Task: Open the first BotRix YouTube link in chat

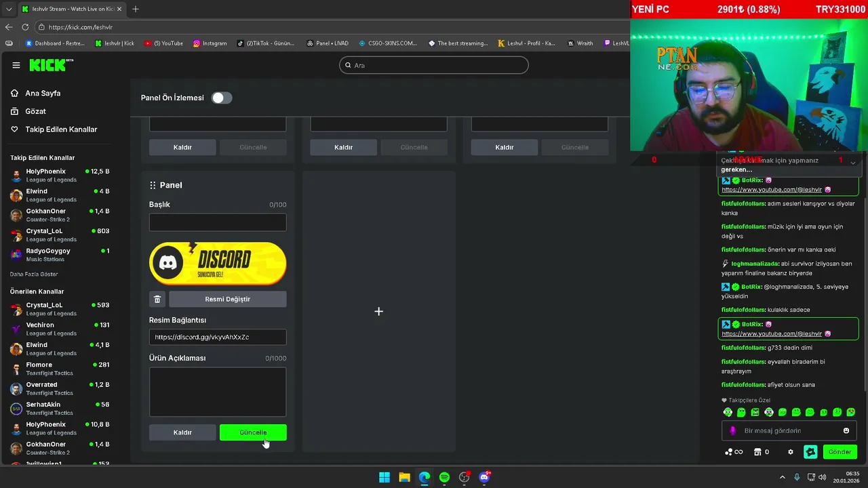Action: point(772,190)
